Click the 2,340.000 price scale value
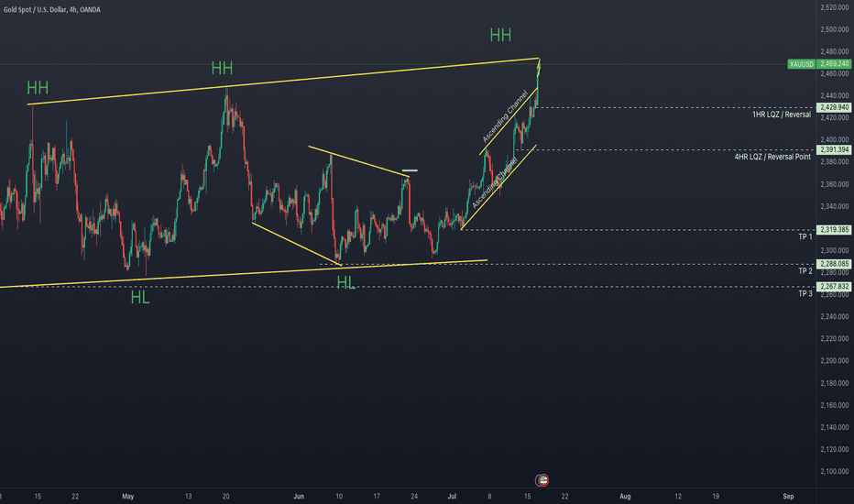854x504 pixels. (835, 206)
